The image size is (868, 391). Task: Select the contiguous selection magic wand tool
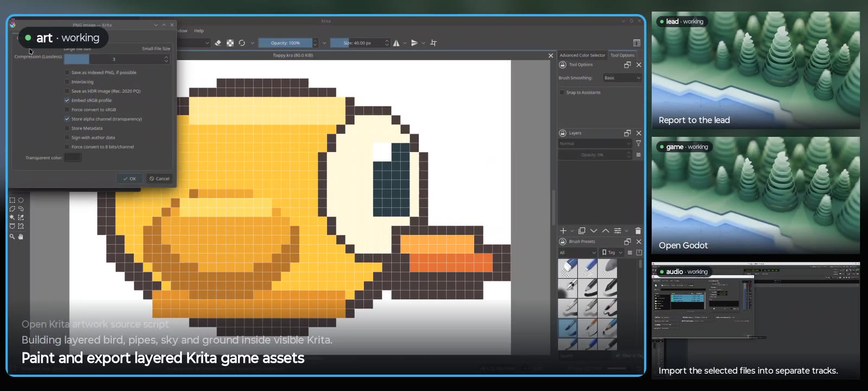[12, 218]
